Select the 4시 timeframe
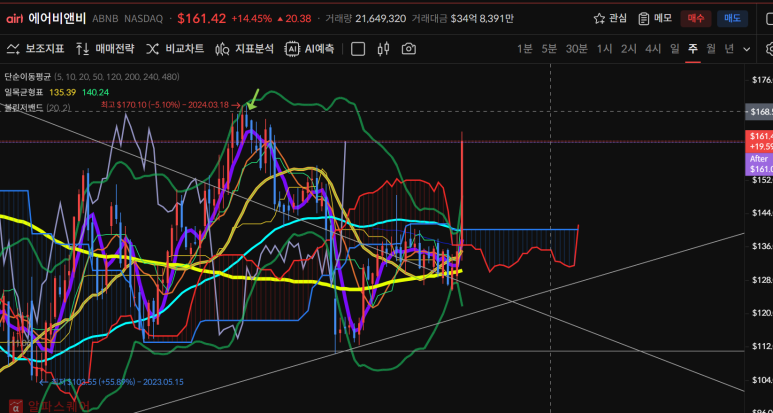The height and width of the screenshot is (413, 773). 653,49
